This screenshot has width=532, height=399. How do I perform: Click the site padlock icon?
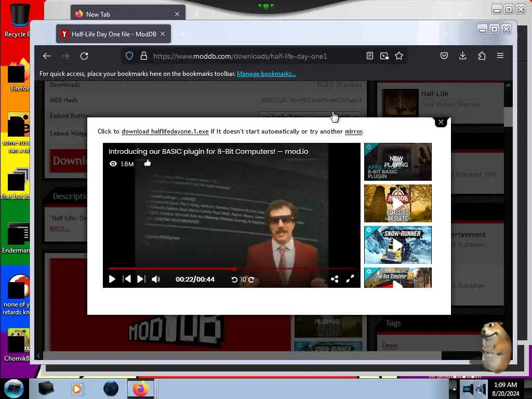point(144,56)
